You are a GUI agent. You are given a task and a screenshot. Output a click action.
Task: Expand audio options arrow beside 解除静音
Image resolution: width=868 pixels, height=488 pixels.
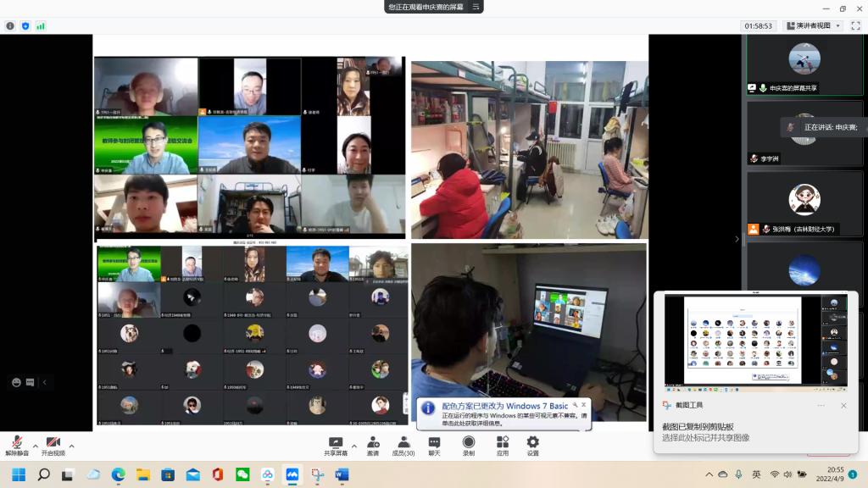point(36,445)
